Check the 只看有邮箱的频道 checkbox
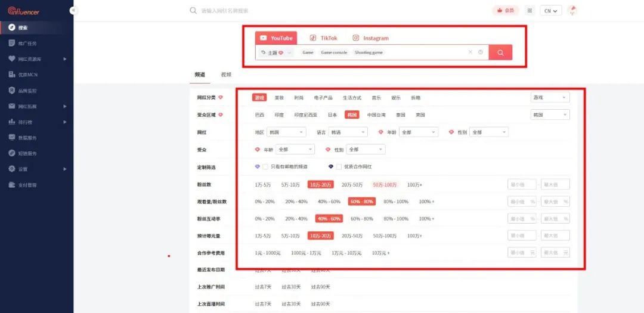The image size is (644, 313). [x=265, y=167]
